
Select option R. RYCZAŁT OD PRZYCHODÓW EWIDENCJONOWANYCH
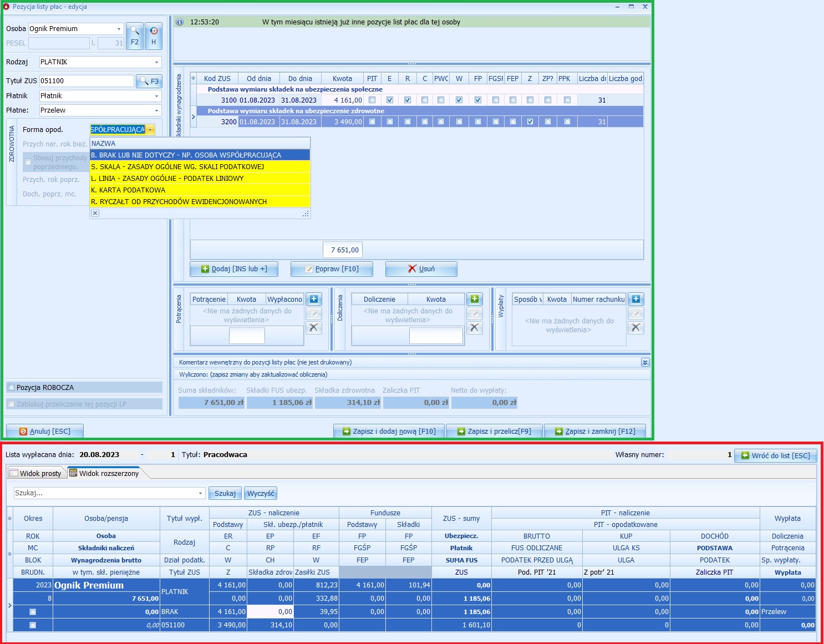pos(200,202)
